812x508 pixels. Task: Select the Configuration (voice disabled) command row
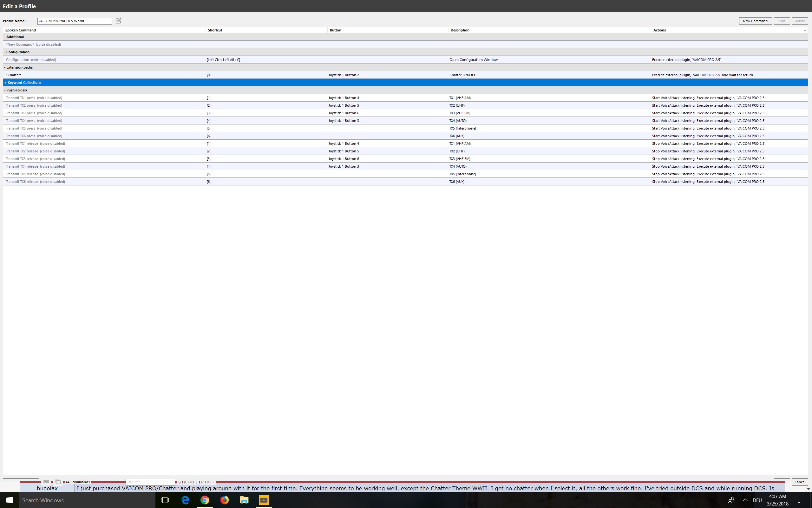click(x=405, y=60)
